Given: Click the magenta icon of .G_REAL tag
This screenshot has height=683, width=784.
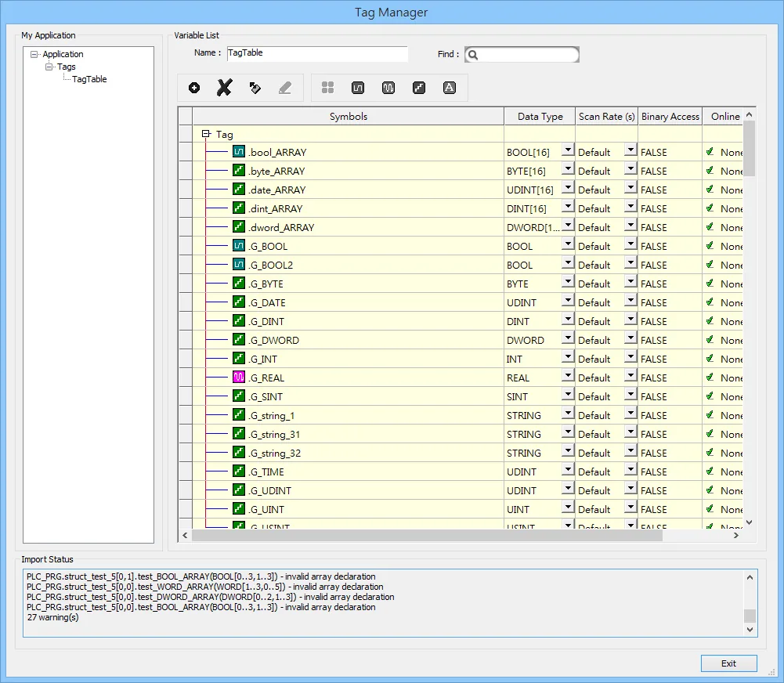Looking at the screenshot, I should [239, 377].
